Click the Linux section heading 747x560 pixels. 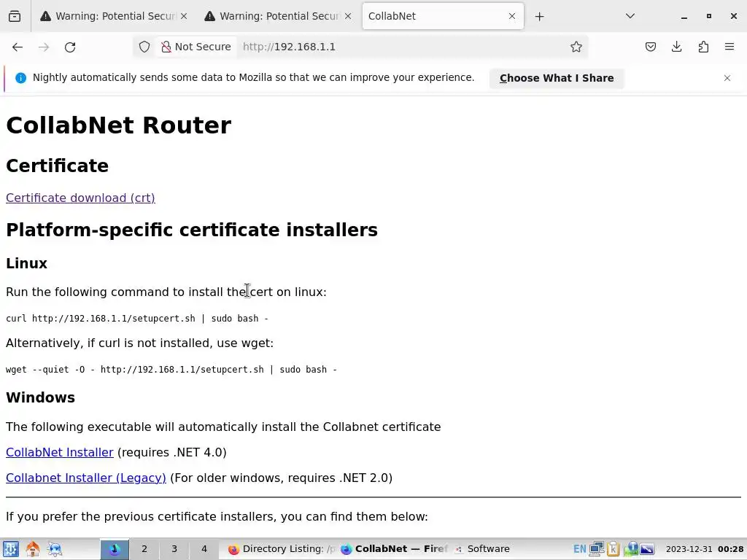pyautogui.click(x=27, y=263)
